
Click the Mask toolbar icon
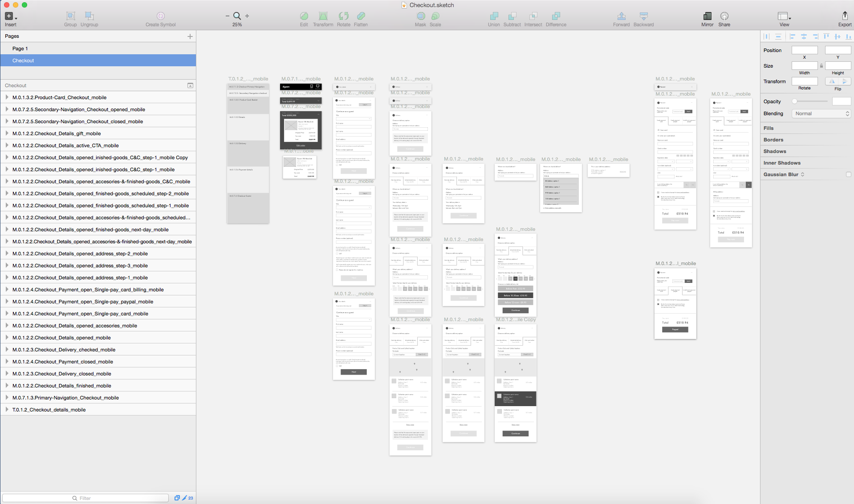pos(420,16)
